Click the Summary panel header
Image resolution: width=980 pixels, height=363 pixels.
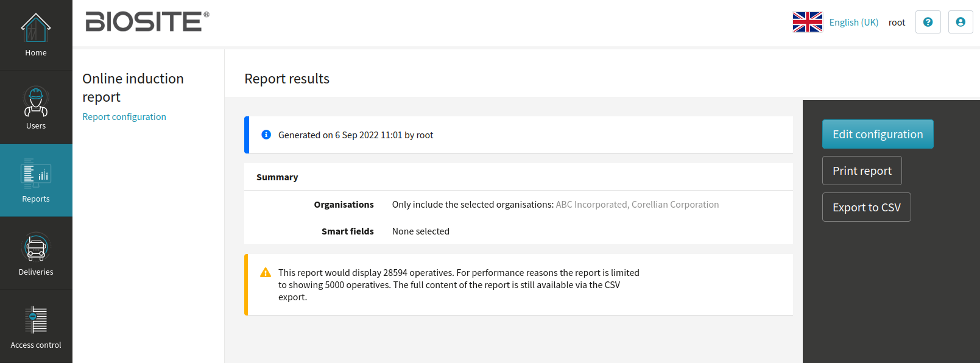[x=518, y=177]
